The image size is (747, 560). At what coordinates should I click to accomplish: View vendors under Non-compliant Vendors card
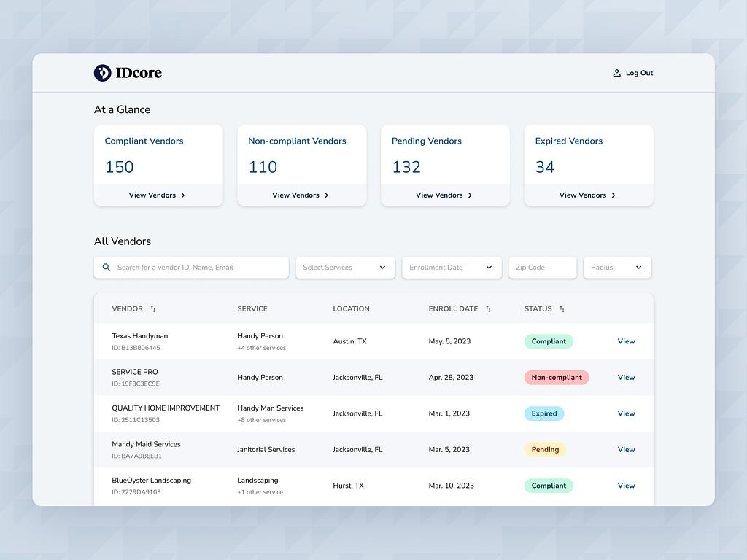click(301, 195)
